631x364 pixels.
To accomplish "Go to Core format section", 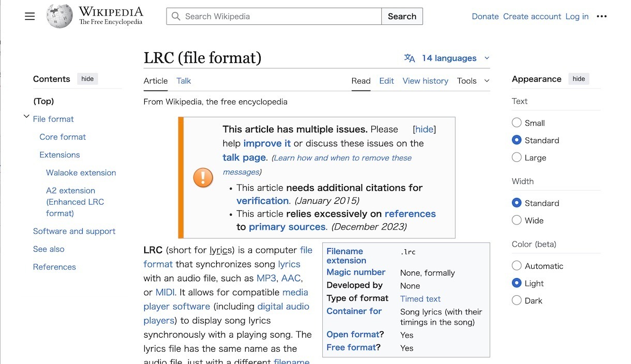I will coord(63,137).
